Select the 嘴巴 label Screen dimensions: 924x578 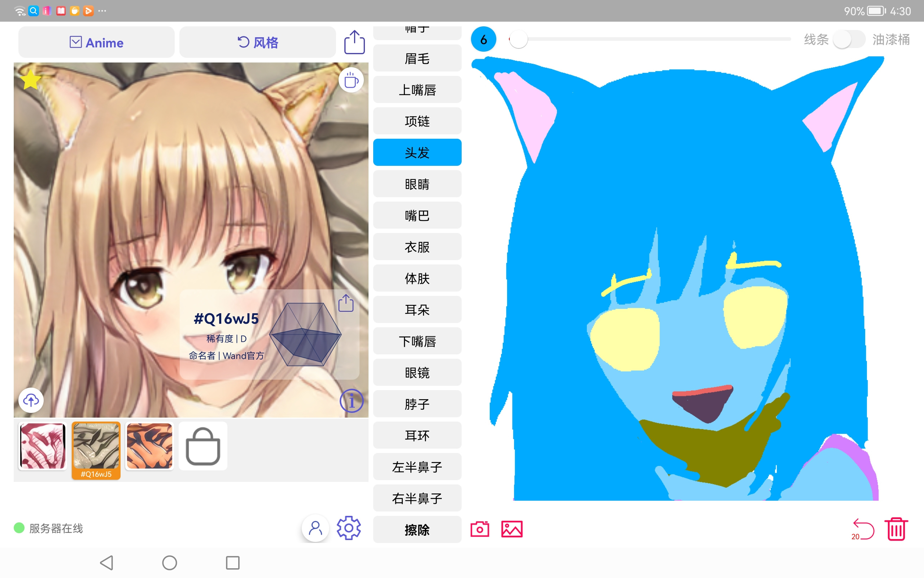(x=417, y=215)
